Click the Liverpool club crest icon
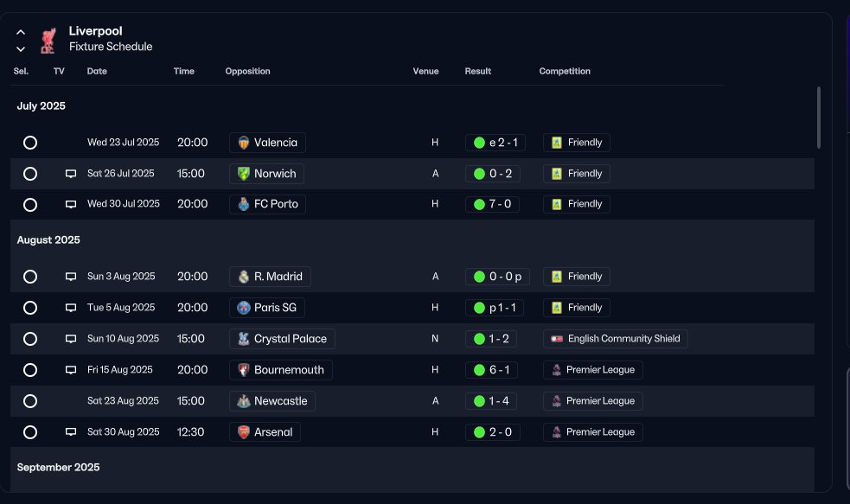 pos(48,41)
